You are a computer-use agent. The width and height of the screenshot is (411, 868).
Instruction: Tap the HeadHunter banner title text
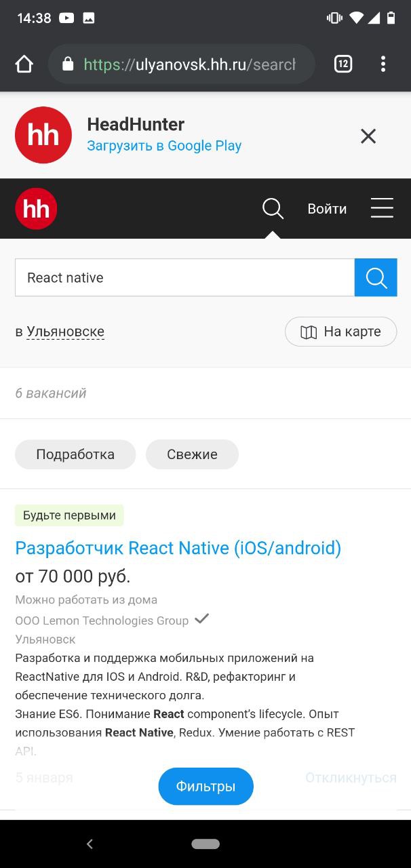pyautogui.click(x=136, y=125)
